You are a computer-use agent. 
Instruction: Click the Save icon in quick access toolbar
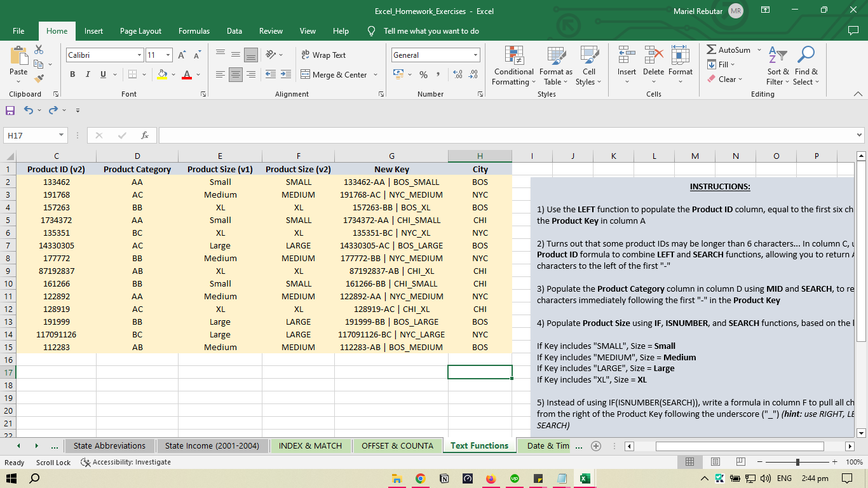pos(10,110)
